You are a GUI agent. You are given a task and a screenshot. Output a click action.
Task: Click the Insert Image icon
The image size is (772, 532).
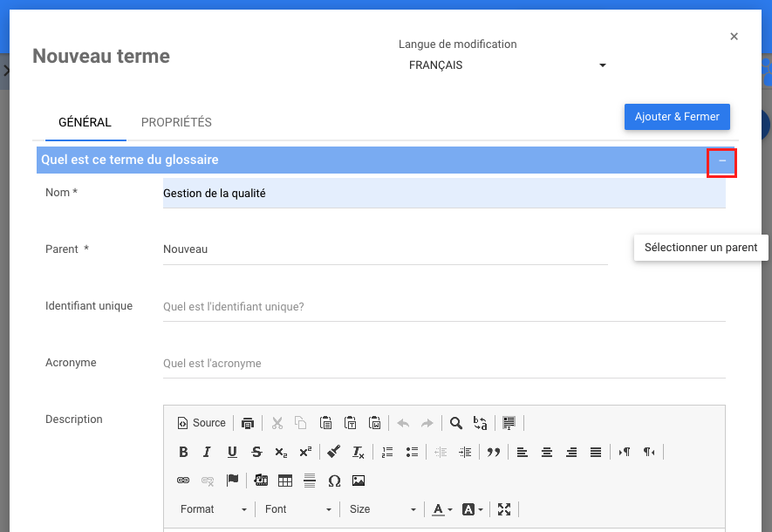click(359, 481)
